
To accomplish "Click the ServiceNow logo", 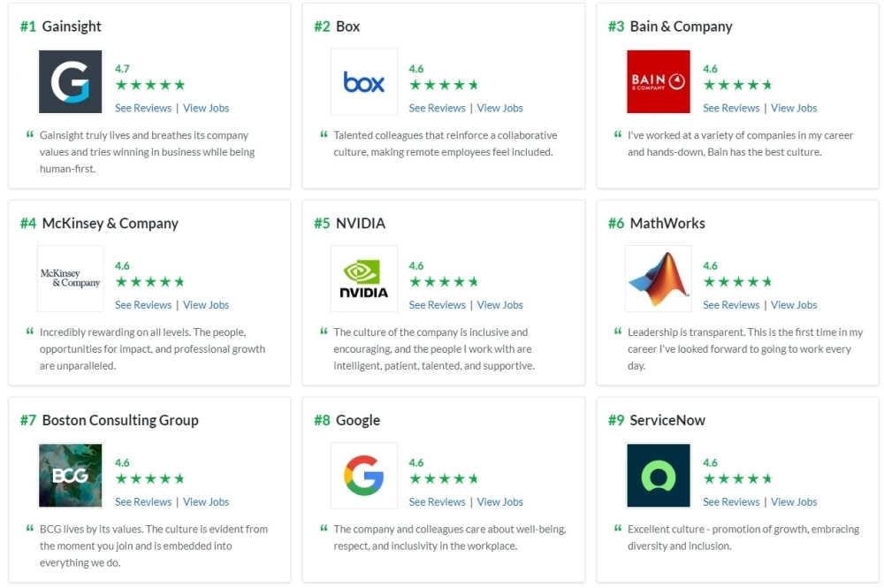I will (658, 476).
